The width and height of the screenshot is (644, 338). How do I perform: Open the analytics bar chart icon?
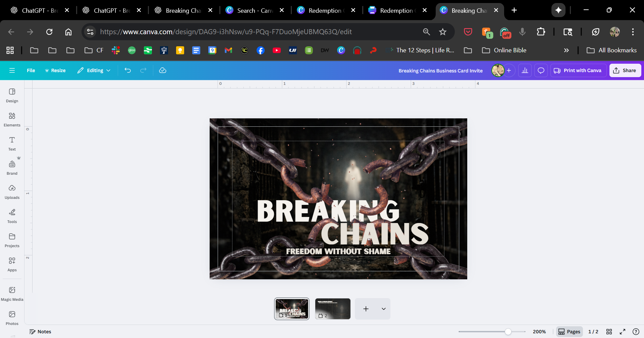(x=525, y=70)
